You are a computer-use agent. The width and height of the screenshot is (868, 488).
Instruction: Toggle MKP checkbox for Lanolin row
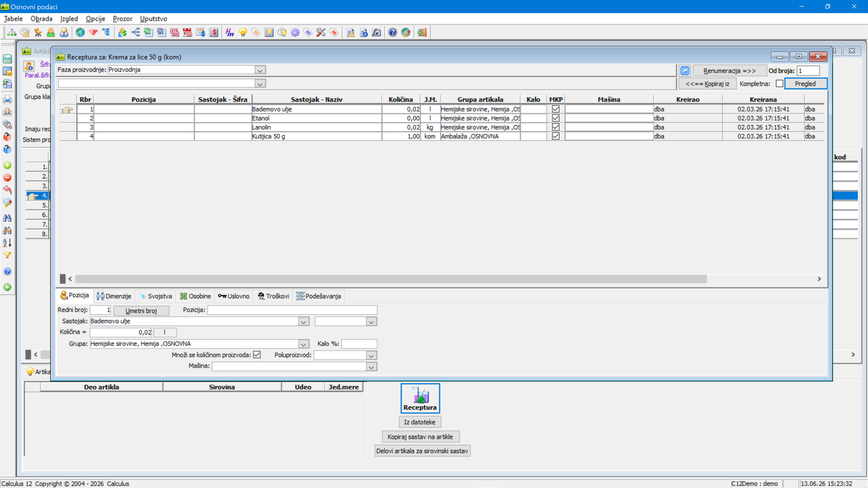[x=556, y=127]
